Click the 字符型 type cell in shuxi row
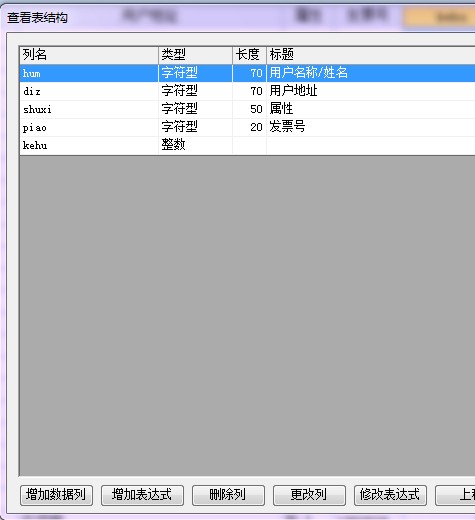Viewport: 475px width, 520px height. 195,109
